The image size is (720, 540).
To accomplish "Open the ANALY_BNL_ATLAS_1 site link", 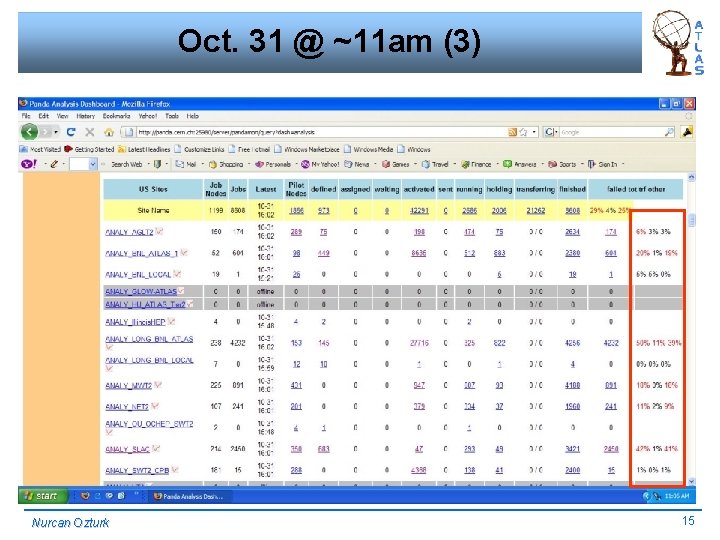I will [x=141, y=253].
